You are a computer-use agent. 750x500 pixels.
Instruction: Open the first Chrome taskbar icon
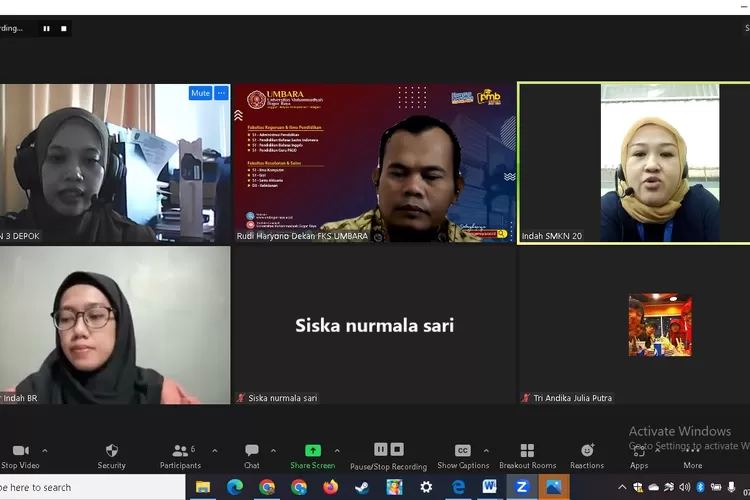(267, 487)
